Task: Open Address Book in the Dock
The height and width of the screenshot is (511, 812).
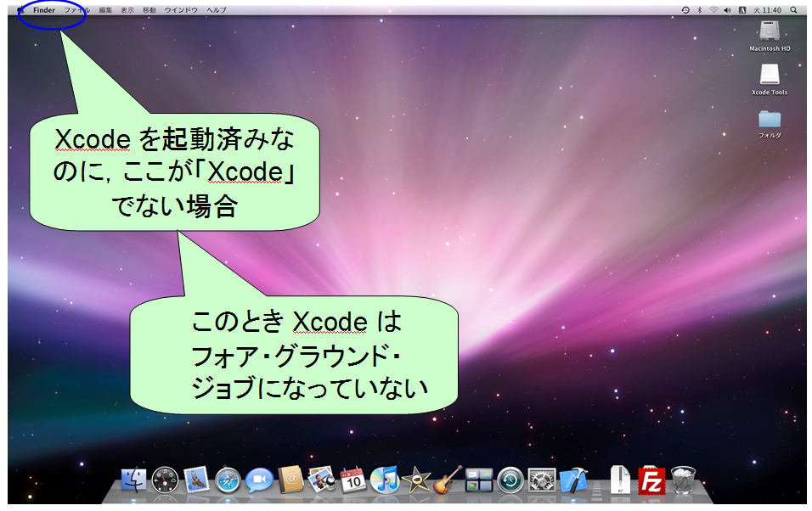Action: (290, 480)
